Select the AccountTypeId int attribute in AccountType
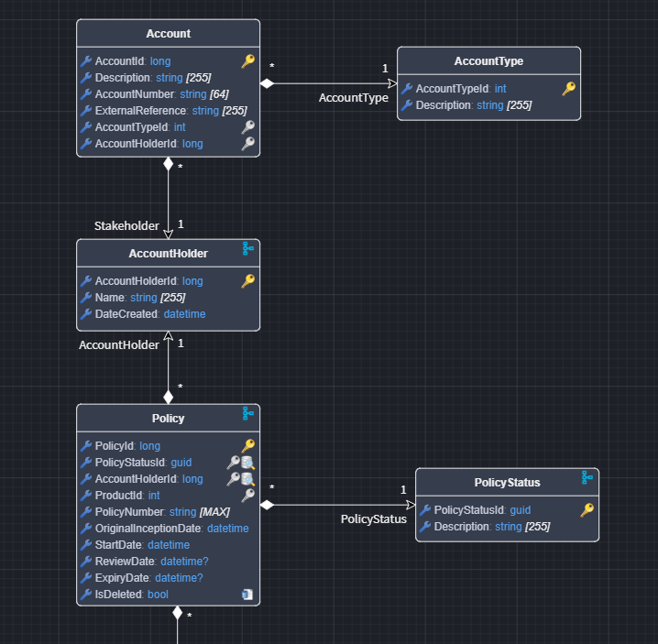Screen dimensions: 658x644 click(x=461, y=89)
